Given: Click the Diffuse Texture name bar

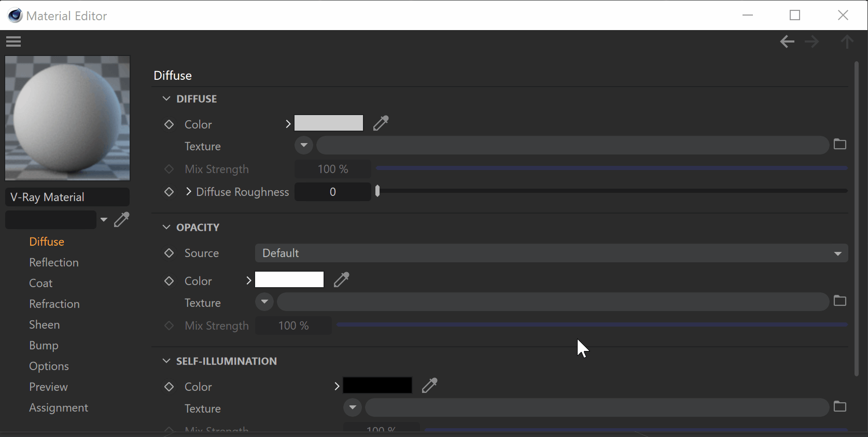Looking at the screenshot, I should (x=572, y=145).
